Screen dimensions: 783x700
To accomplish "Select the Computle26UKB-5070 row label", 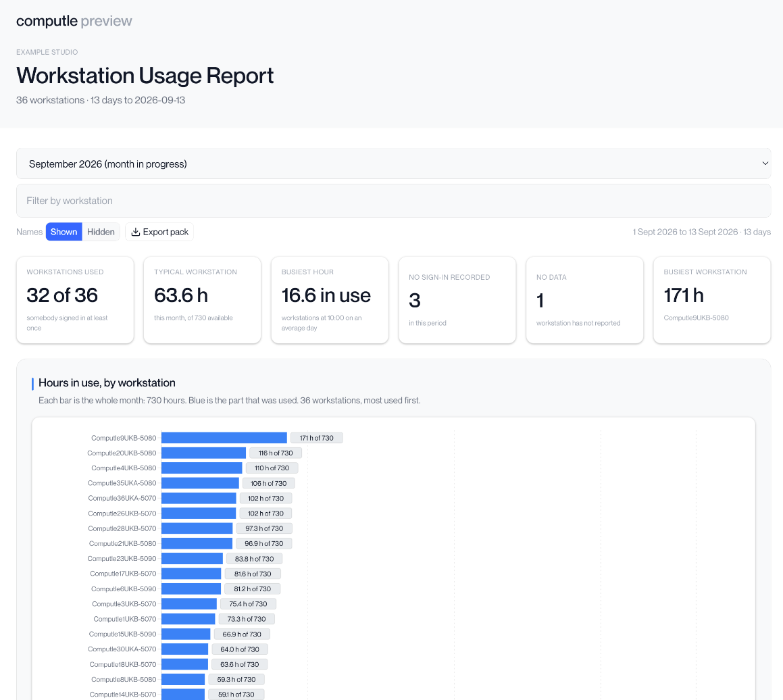I will point(122,514).
